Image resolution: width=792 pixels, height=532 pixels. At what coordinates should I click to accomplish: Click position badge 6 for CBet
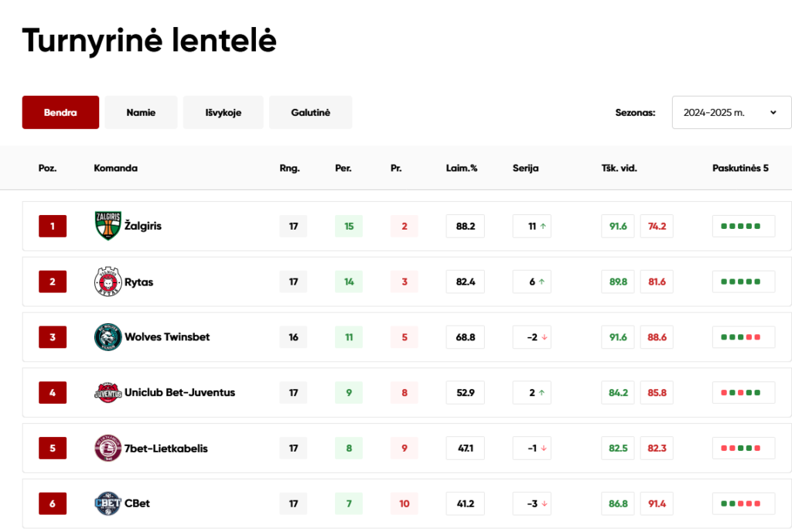[53, 503]
